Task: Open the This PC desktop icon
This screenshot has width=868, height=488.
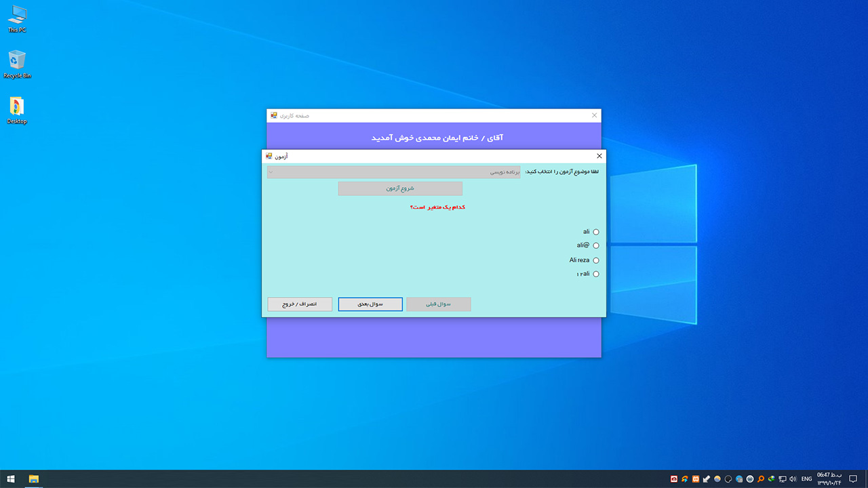Action: [17, 18]
